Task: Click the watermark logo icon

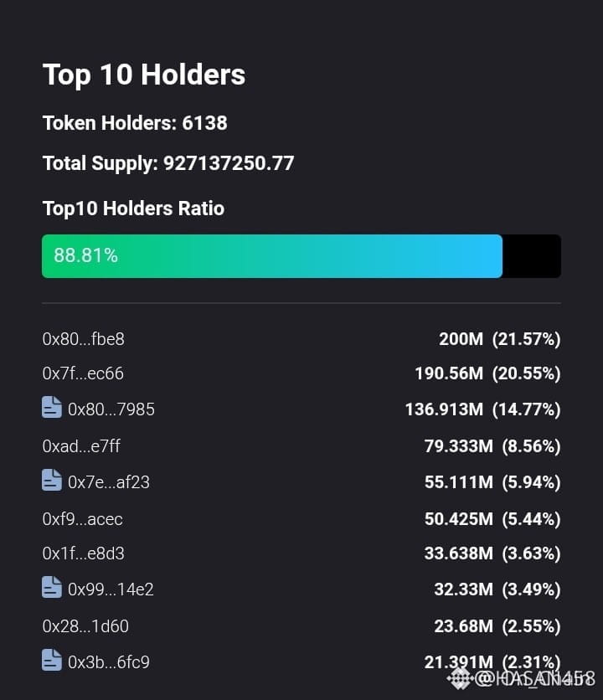Action: click(460, 678)
